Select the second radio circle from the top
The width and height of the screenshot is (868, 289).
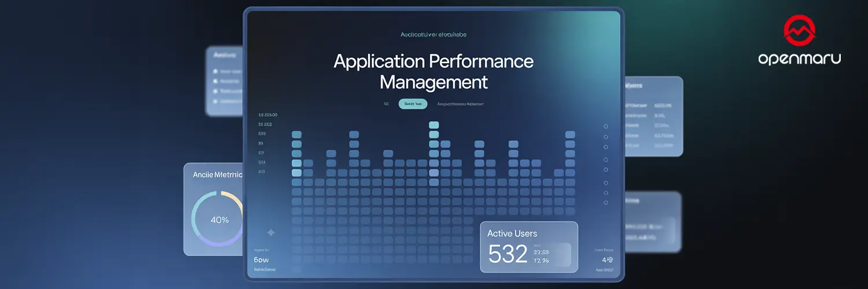click(606, 137)
